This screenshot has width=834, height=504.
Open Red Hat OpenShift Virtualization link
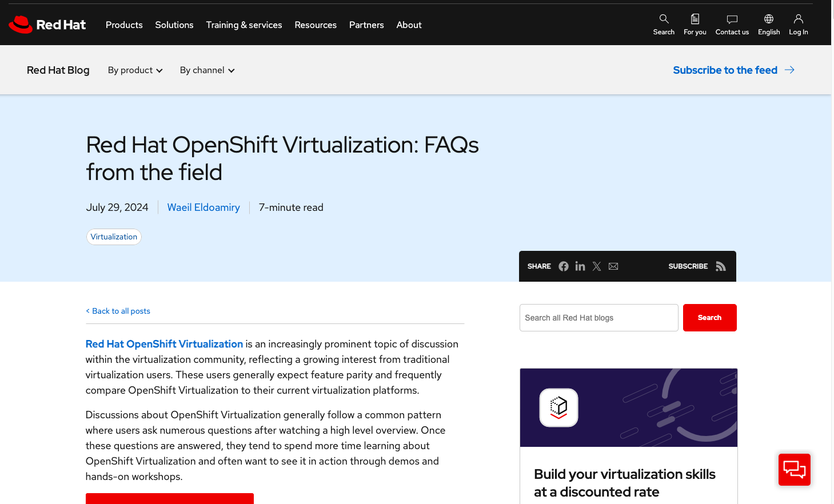pyautogui.click(x=164, y=344)
